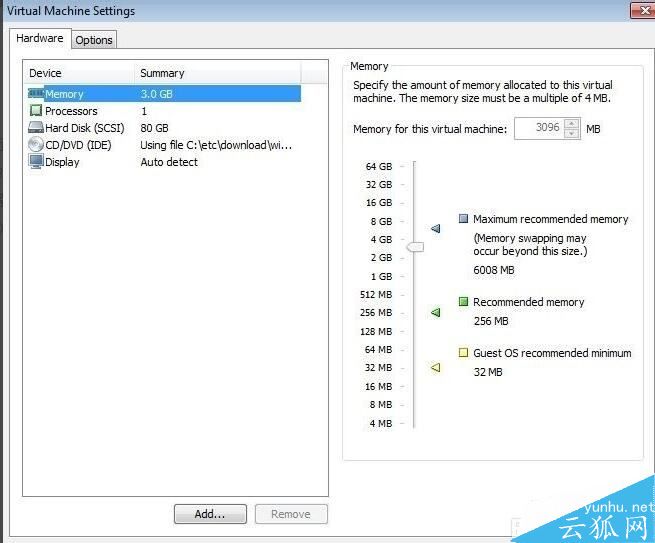The height and width of the screenshot is (543, 655).
Task: Select the Display device row text
Action: coord(62,162)
